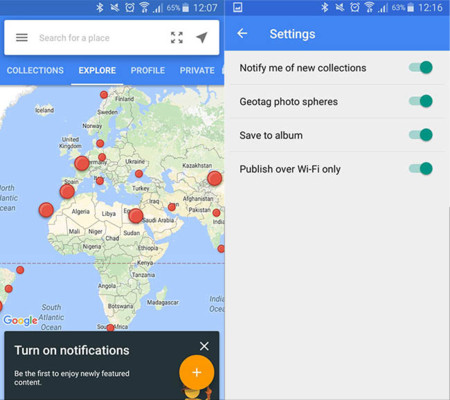Tap the Wi-Fi icon in right status bar
The height and width of the screenshot is (400, 450).
[x=369, y=7]
